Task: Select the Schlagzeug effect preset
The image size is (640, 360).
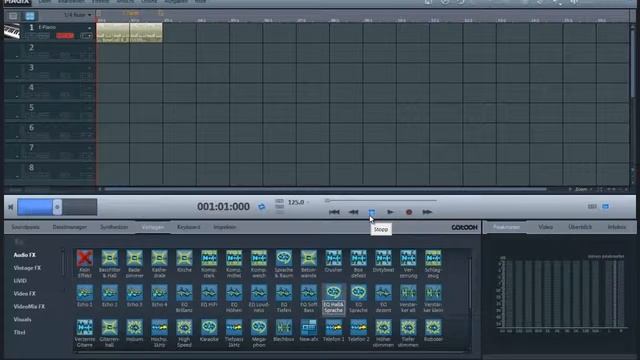Action: pyautogui.click(x=433, y=258)
